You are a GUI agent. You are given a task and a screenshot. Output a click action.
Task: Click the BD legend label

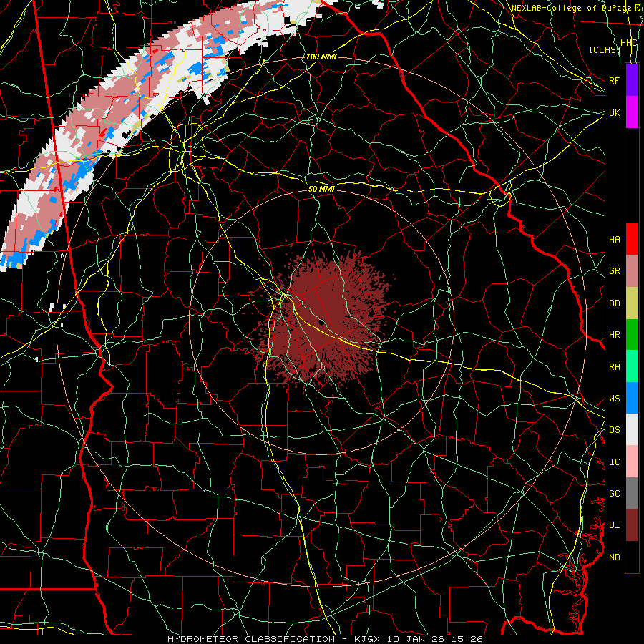(614, 303)
